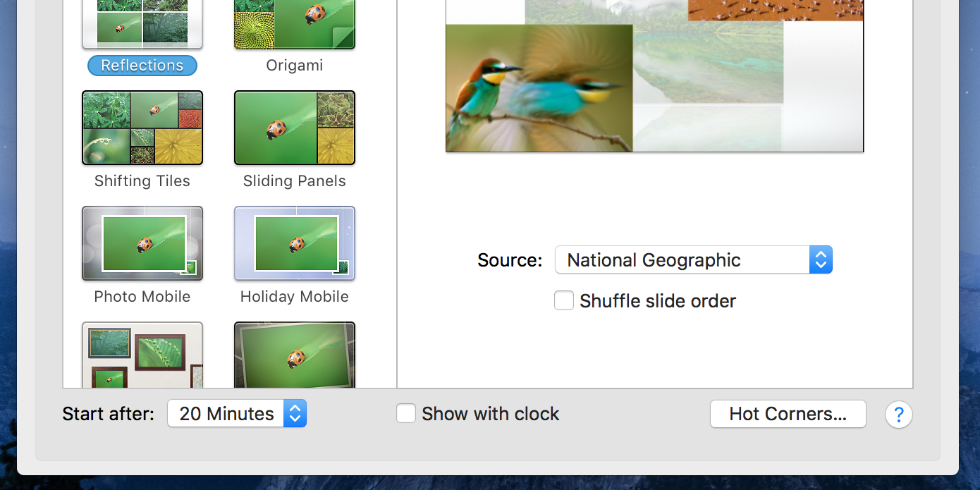Select the Shifting Tiles screen saver
Viewport: 980px width, 490px height.
(x=142, y=128)
